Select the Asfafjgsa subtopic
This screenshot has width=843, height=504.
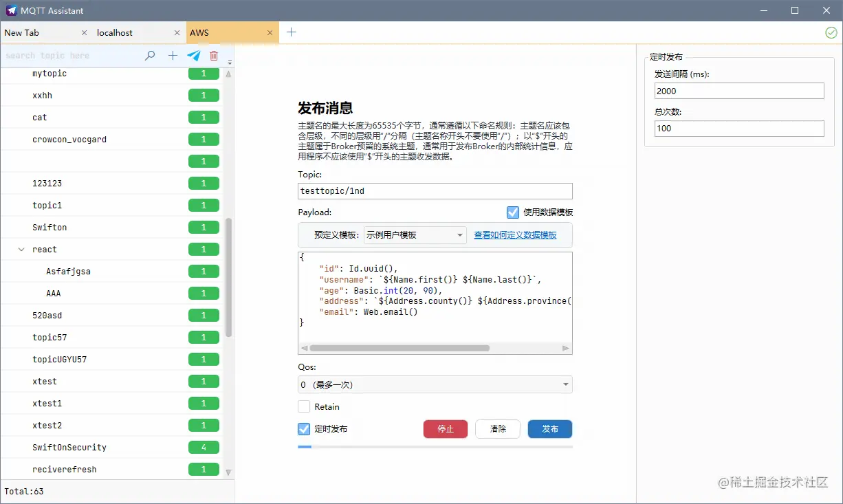112,272
